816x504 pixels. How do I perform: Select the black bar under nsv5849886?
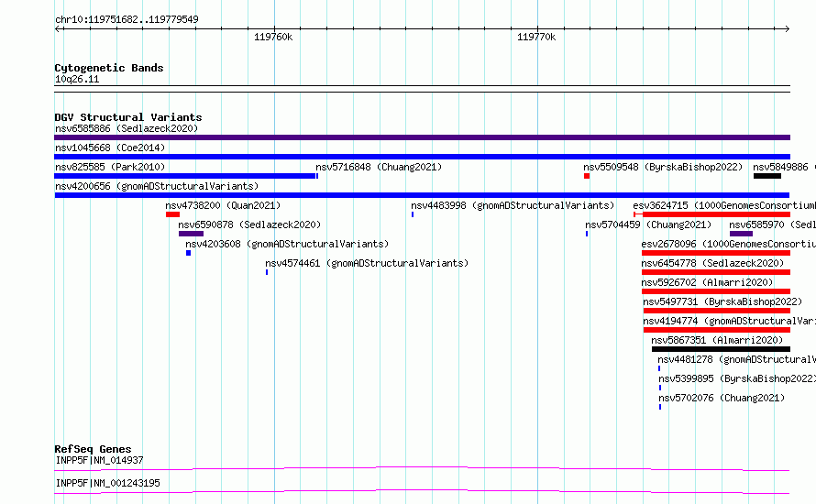(x=767, y=176)
